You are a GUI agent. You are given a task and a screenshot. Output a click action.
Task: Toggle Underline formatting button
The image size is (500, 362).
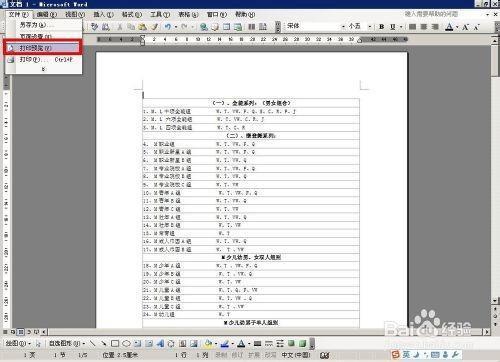(393, 26)
